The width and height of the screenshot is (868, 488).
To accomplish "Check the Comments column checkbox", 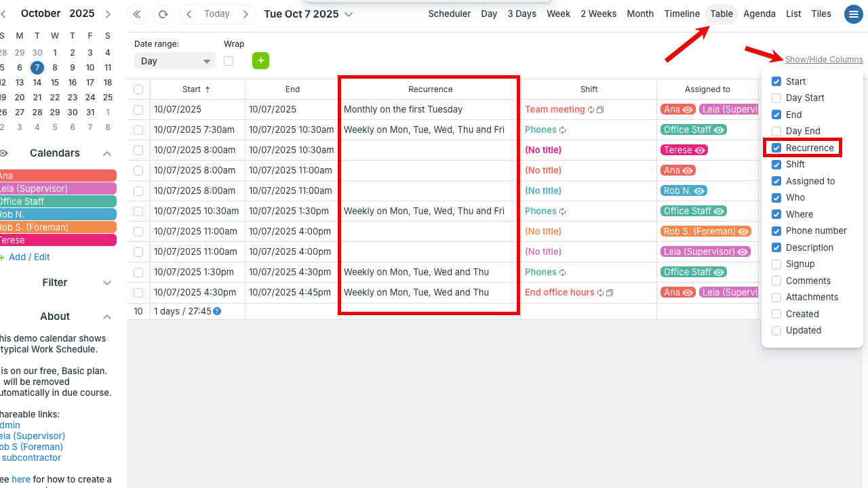I will (x=776, y=281).
